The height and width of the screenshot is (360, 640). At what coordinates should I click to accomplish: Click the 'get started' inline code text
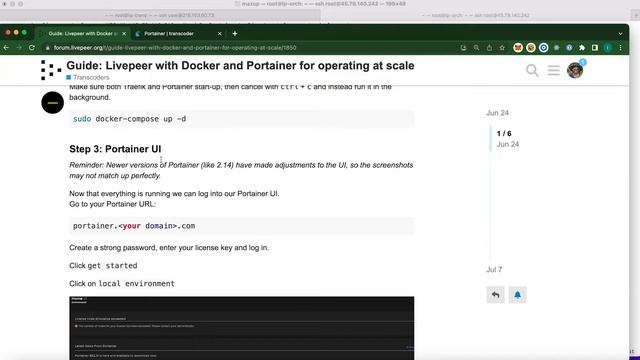(113, 266)
